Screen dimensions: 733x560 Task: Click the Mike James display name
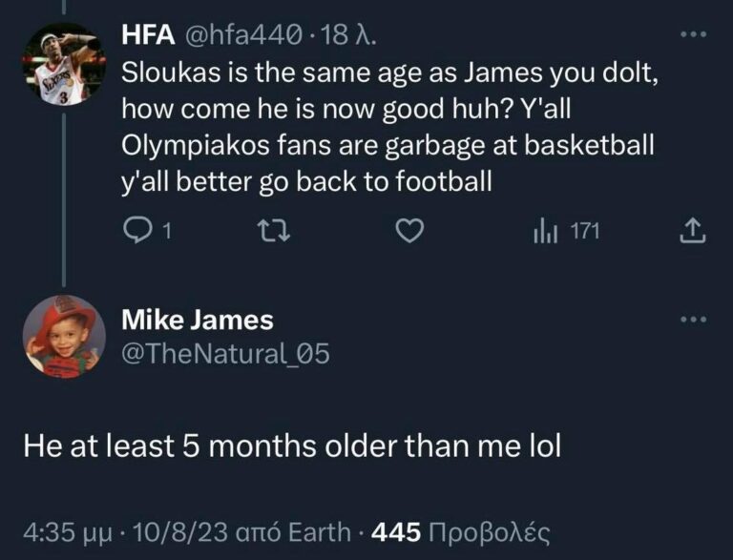point(198,320)
